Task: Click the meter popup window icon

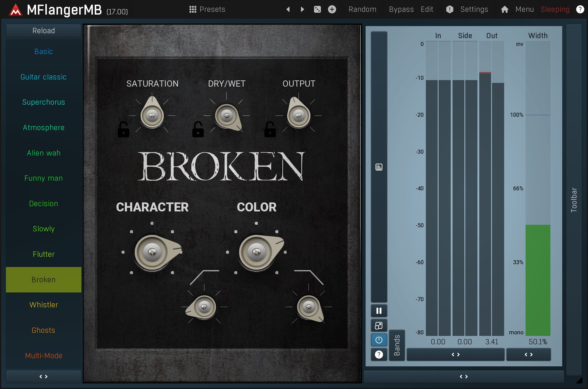Action: pos(379,325)
